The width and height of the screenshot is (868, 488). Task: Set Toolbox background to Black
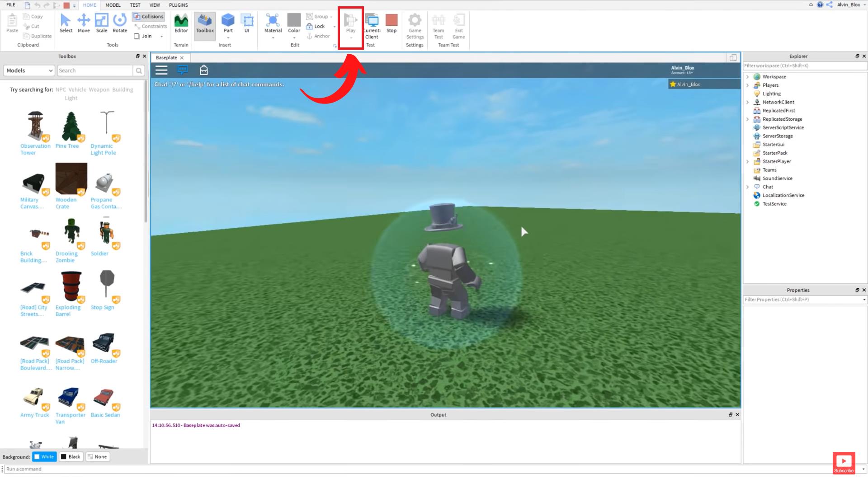tap(71, 457)
